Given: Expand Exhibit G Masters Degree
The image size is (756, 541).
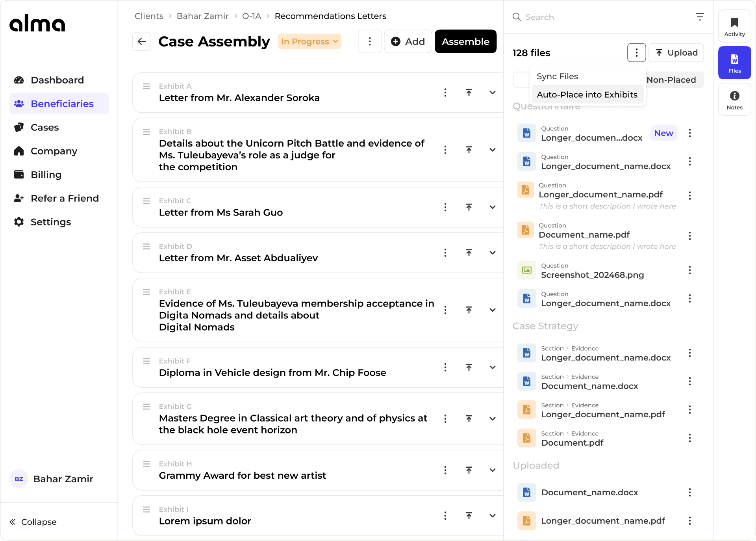Looking at the screenshot, I should click(x=493, y=419).
